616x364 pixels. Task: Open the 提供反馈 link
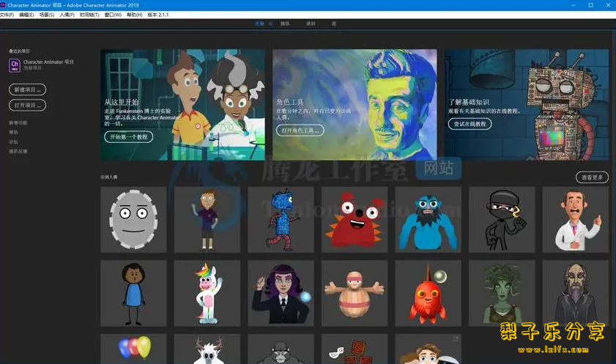coord(18,151)
